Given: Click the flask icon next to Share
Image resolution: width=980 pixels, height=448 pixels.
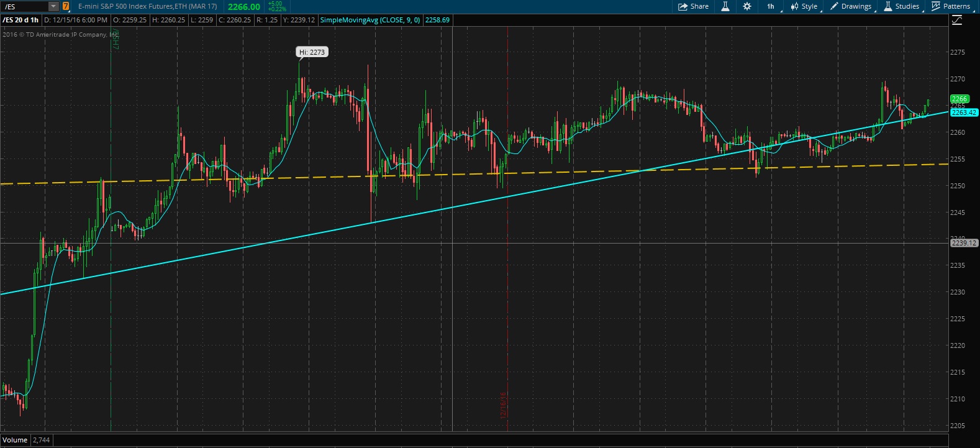Looking at the screenshot, I should tap(724, 6).
